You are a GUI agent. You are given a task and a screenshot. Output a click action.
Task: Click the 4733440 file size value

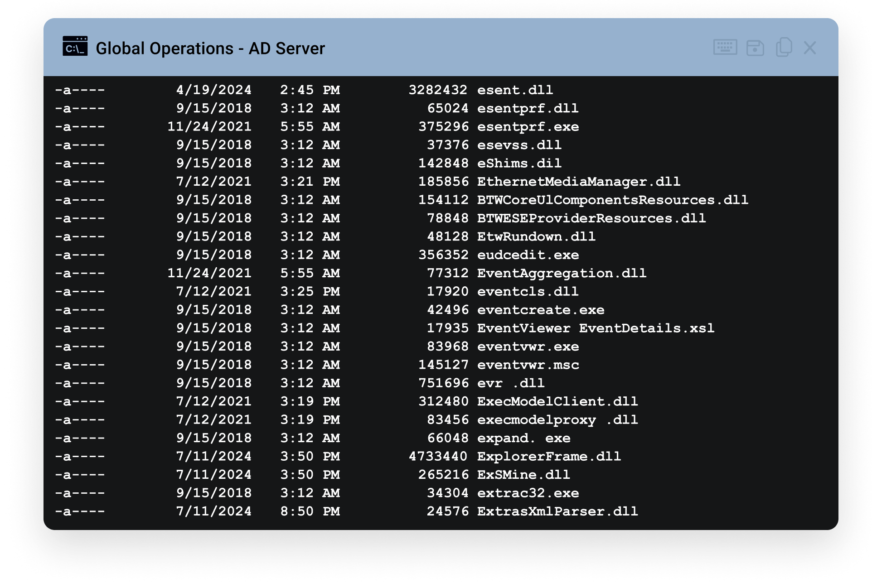(x=437, y=456)
